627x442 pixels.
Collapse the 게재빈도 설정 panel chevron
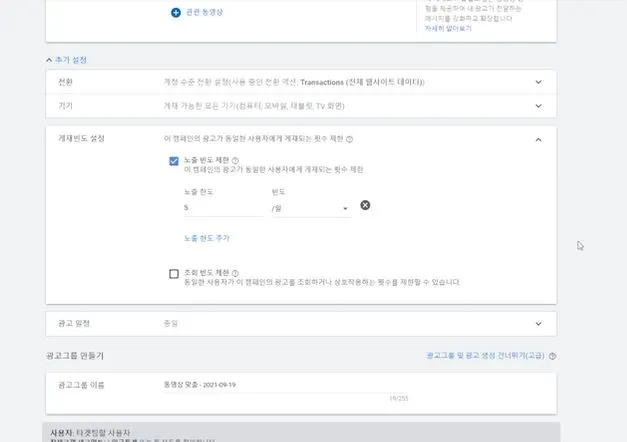(538, 140)
